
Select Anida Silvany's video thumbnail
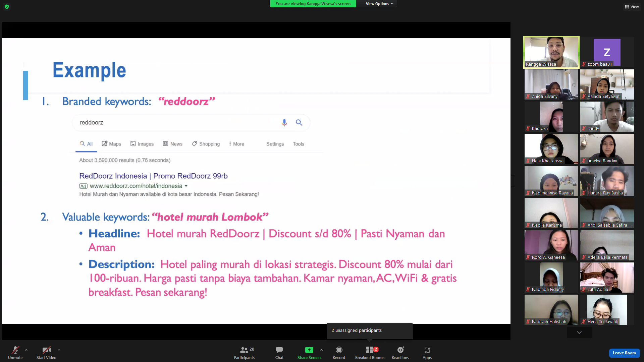(551, 84)
